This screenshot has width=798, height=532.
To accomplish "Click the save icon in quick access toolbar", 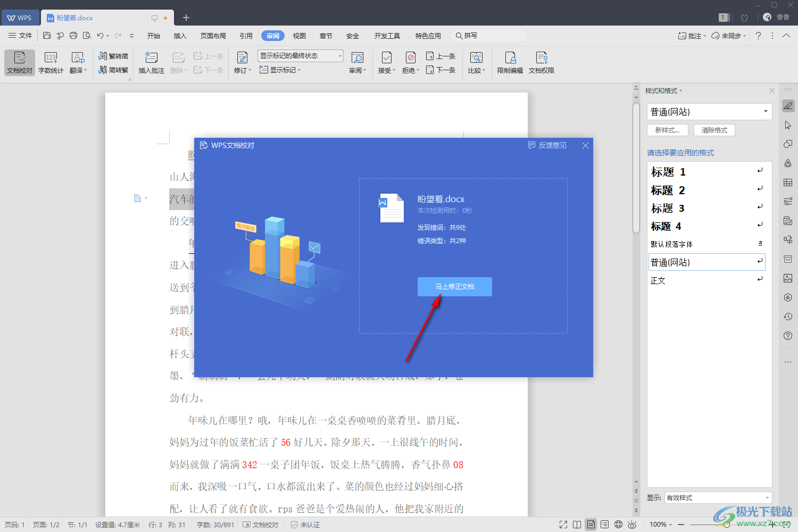I will tap(47, 36).
